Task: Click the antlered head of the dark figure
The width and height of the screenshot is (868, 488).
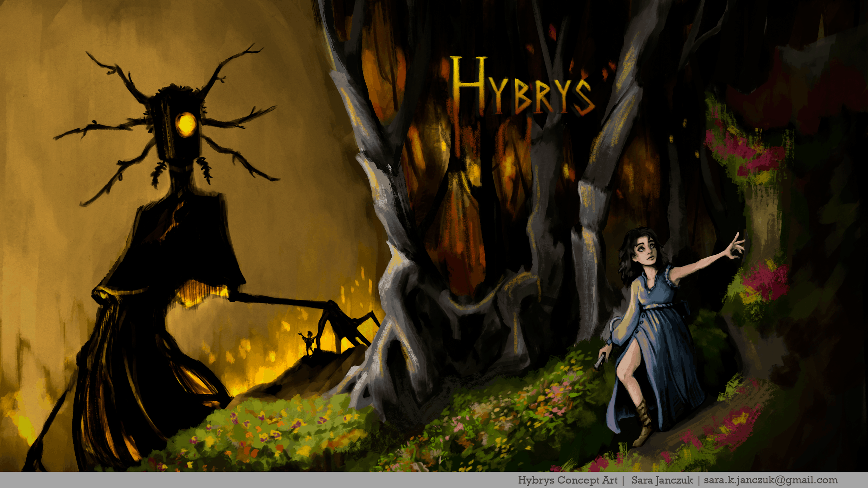Action: click(174, 115)
